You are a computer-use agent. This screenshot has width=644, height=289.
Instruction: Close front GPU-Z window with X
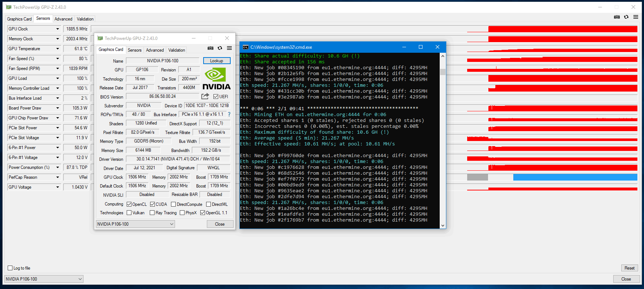coord(227,38)
